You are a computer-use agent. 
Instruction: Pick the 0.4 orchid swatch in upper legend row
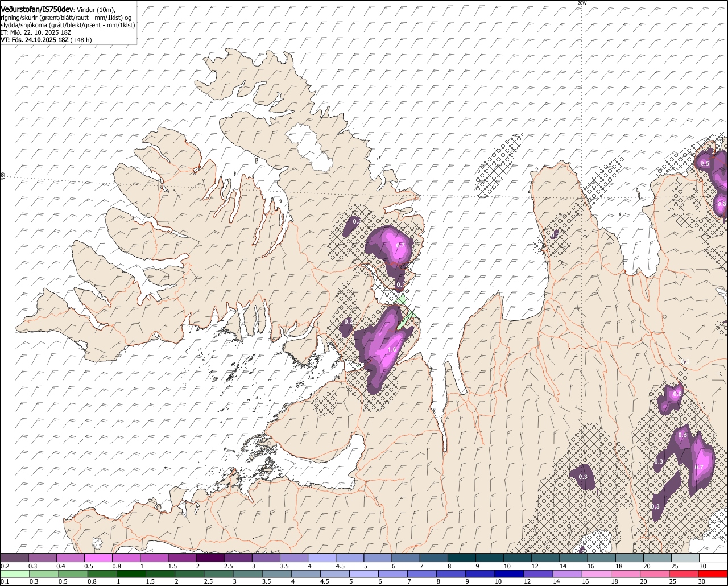71,558
